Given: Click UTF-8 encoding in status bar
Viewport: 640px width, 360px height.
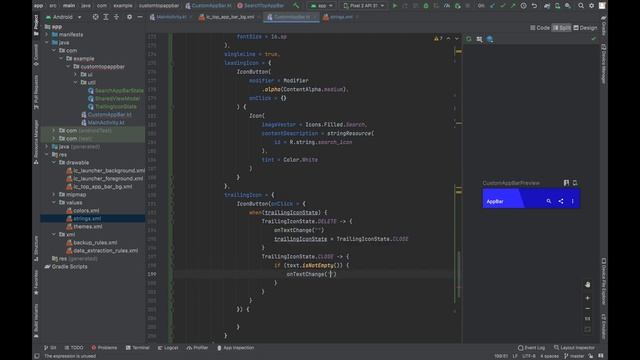Looking at the screenshot, I should coord(529,356).
